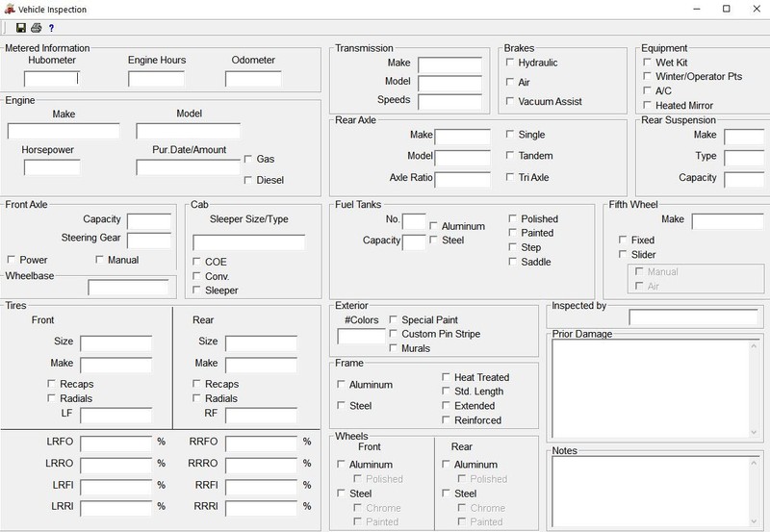The height and width of the screenshot is (532, 770).
Task: Focus the RRRI tire percent field
Action: click(261, 509)
